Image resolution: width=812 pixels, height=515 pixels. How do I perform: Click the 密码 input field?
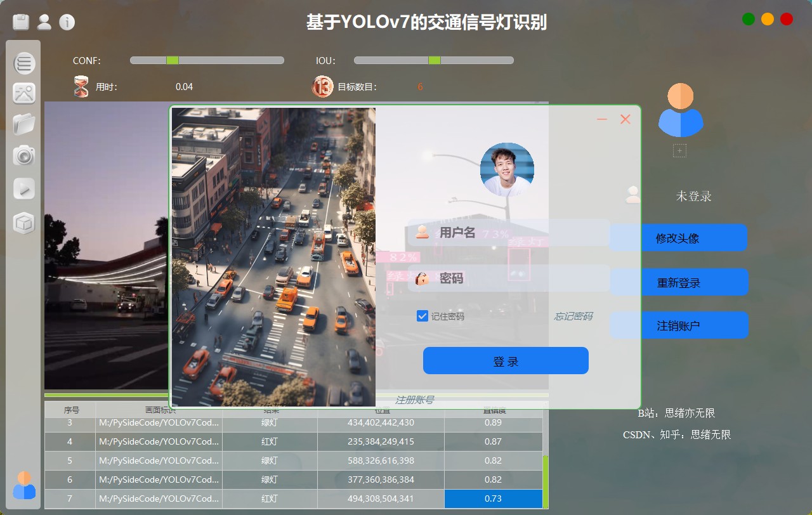point(509,278)
